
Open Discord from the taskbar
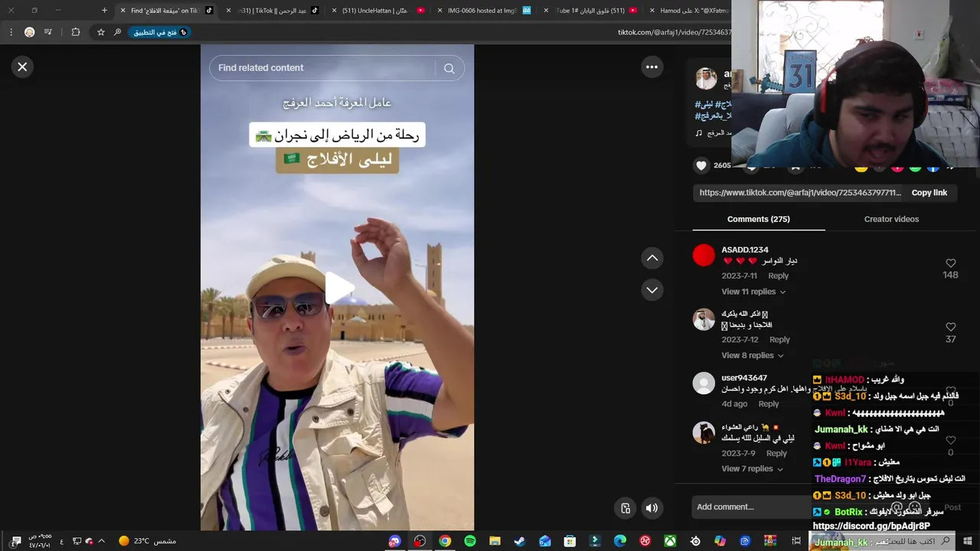(394, 541)
